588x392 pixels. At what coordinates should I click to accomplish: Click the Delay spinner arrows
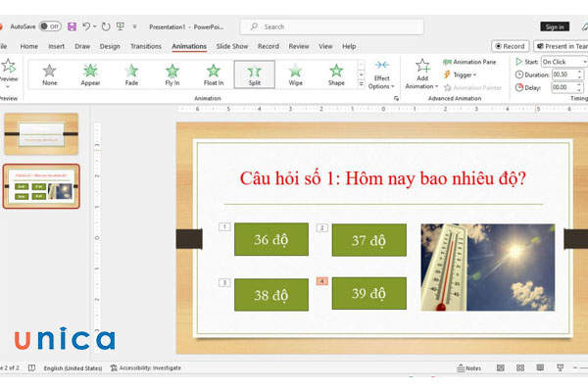point(580,87)
